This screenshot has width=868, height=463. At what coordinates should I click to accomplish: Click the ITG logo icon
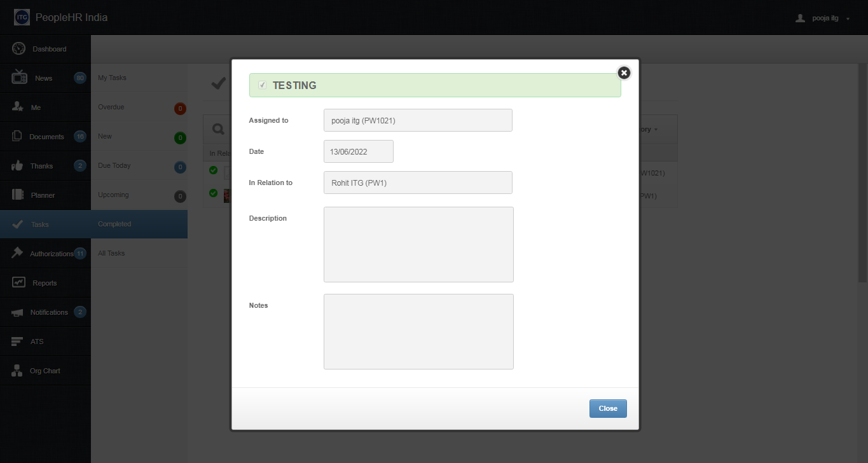(x=22, y=17)
